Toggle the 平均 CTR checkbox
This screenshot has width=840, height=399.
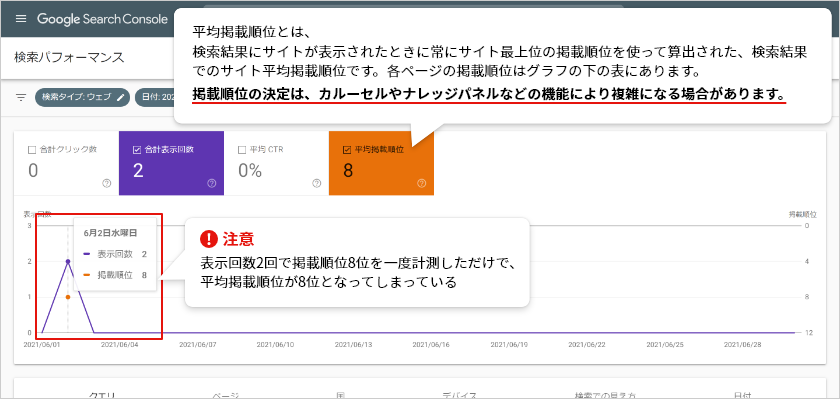(241, 149)
